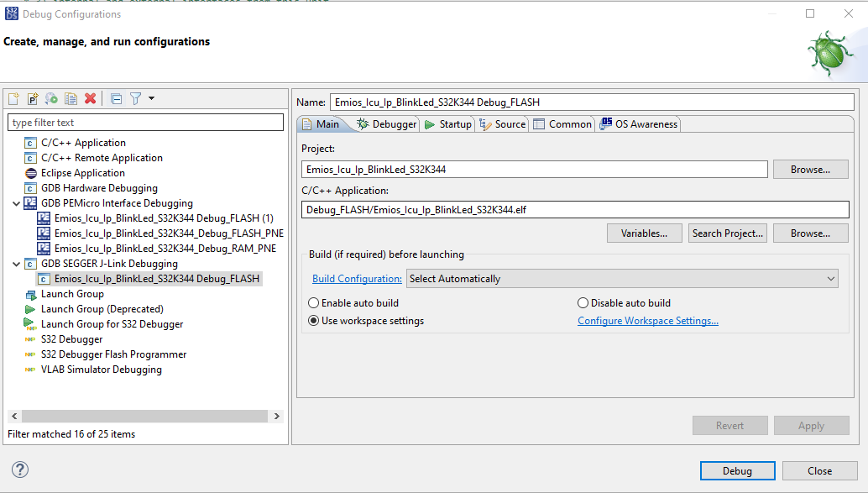Filter launch configurations

pyautogui.click(x=135, y=98)
